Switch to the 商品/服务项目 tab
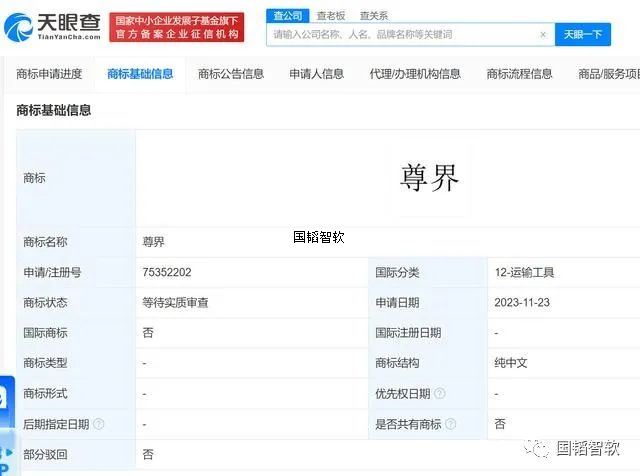Image resolution: width=640 pixels, height=476 pixels. pyautogui.click(x=609, y=74)
